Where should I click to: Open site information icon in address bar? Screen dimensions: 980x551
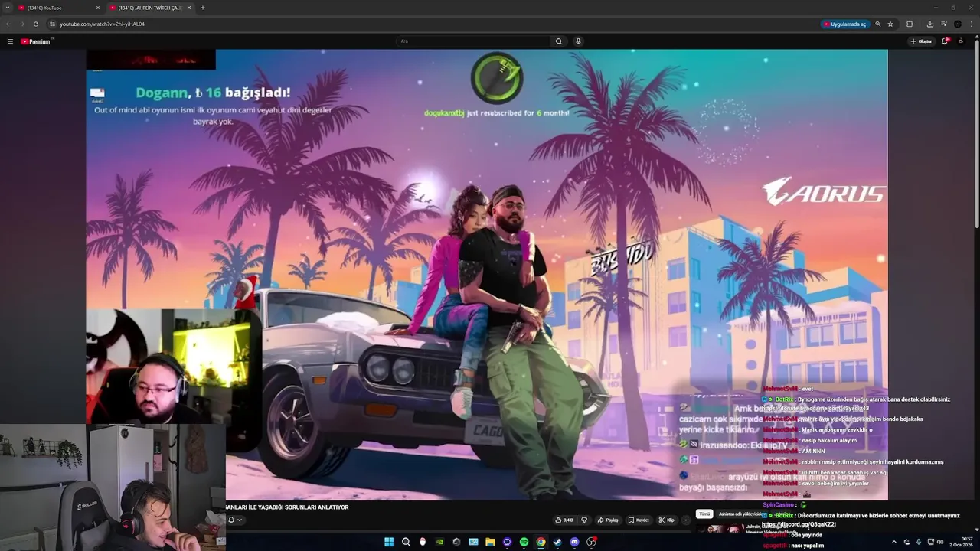coord(52,24)
